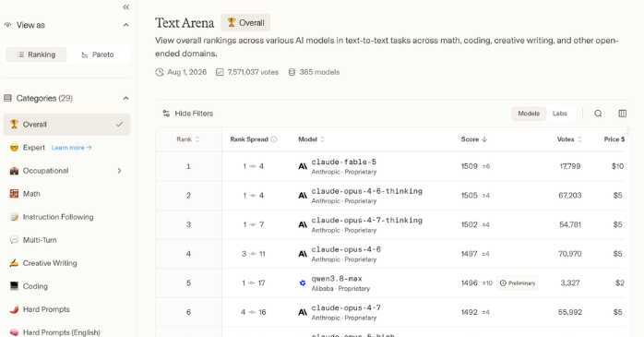Viewport: 644px width, 337px height.
Task: Click votes value 67,203
Action: pos(570,196)
